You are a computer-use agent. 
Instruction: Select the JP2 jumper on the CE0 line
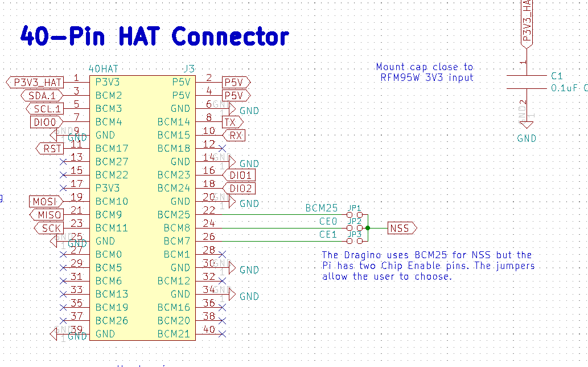pyautogui.click(x=355, y=228)
